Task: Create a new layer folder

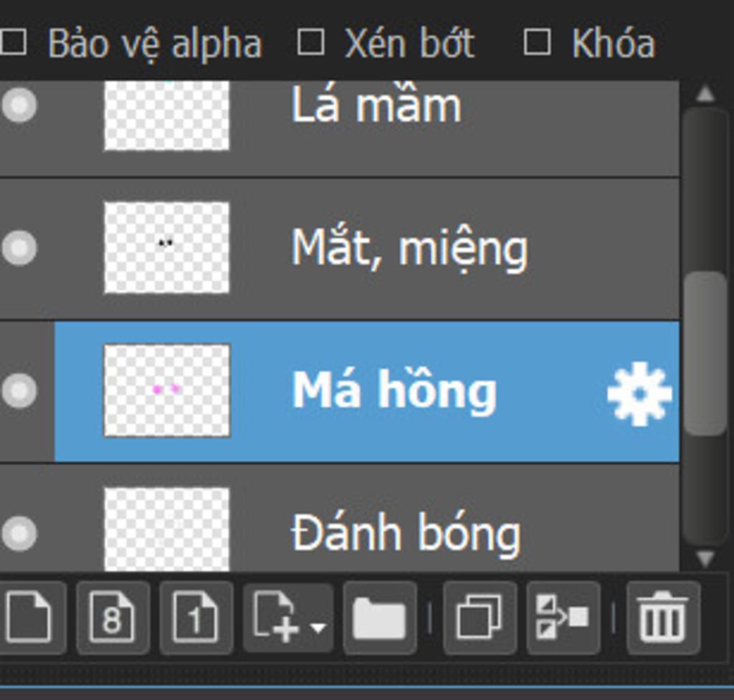Action: (380, 617)
